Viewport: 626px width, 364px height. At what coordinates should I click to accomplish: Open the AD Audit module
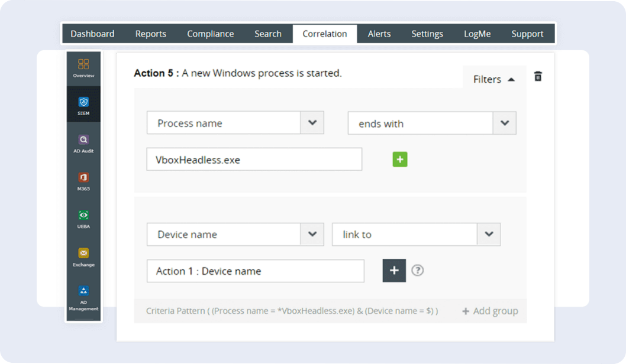[83, 144]
